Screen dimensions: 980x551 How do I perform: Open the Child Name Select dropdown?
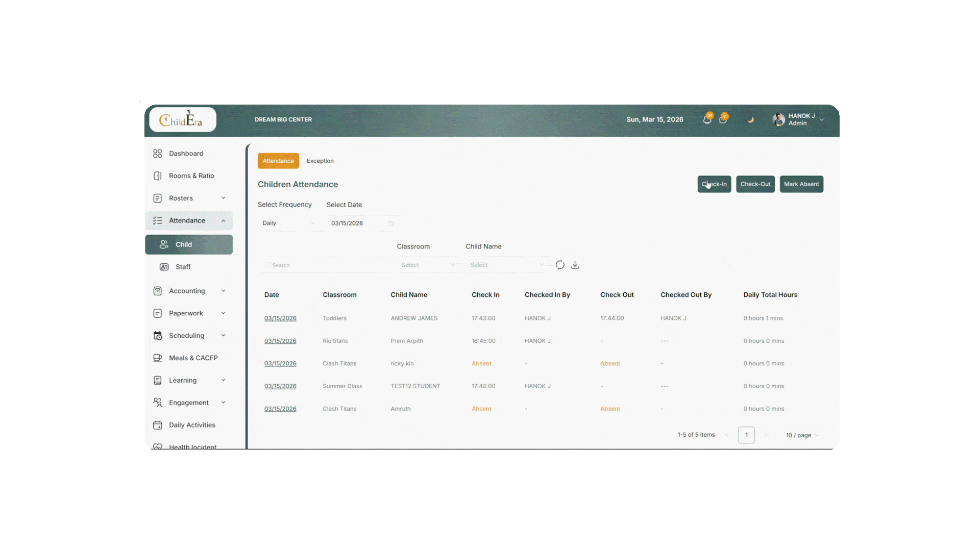[507, 265]
